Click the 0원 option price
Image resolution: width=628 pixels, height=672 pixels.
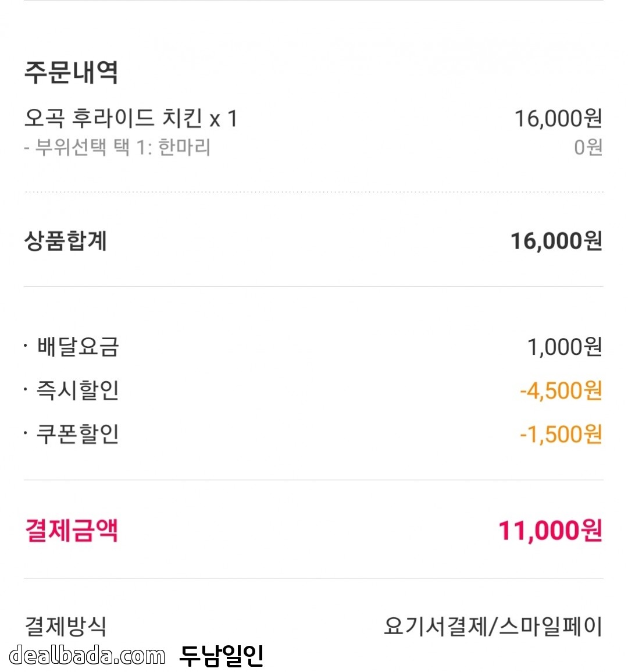tap(587, 147)
